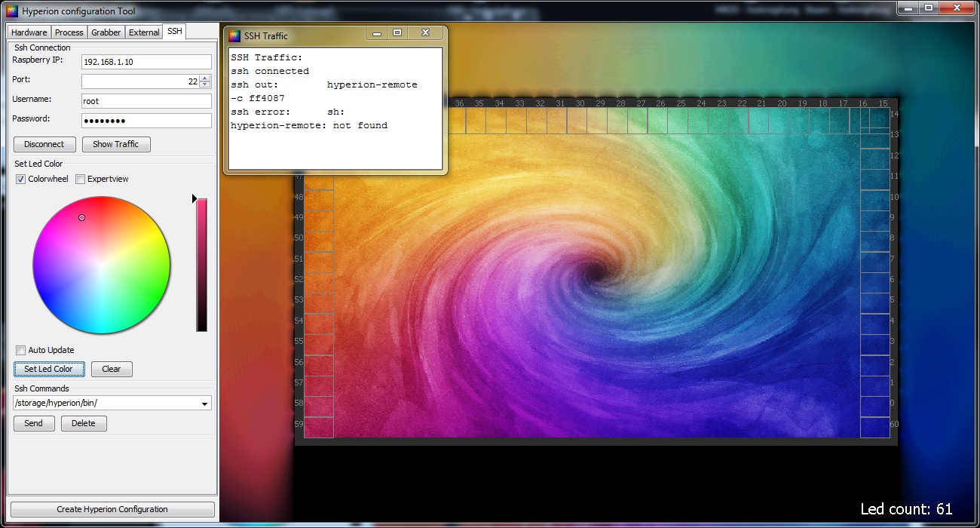The width and height of the screenshot is (980, 528).
Task: Click Create Hyperion Configuration button
Action: (x=112, y=509)
